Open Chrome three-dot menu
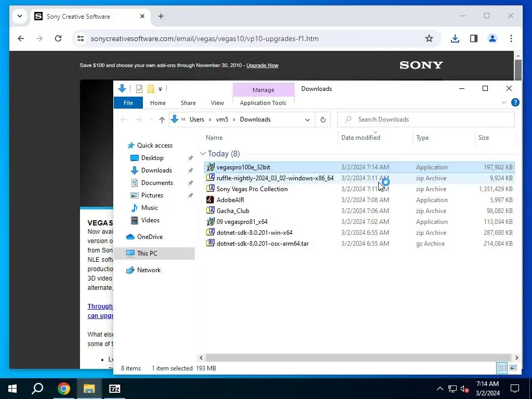This screenshot has height=399, width=532. [511, 38]
